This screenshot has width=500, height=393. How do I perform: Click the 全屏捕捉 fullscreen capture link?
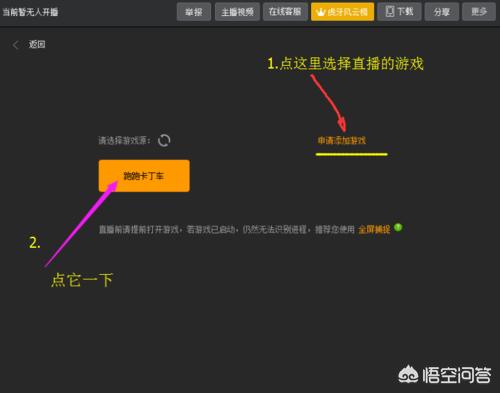pos(374,229)
